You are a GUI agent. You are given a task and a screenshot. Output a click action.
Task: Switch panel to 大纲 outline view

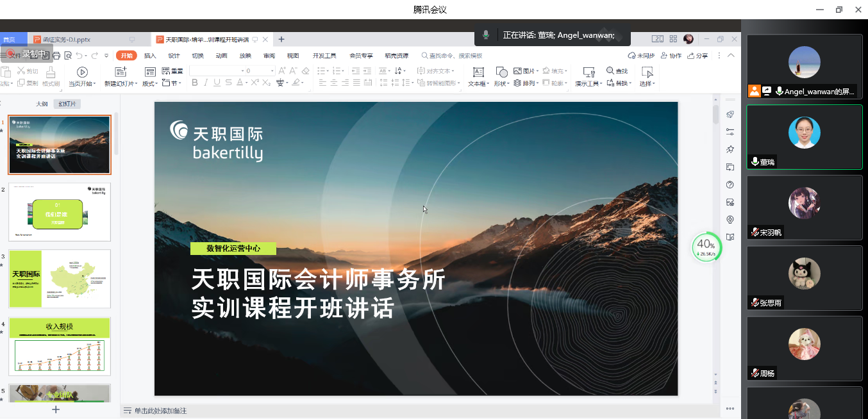42,104
